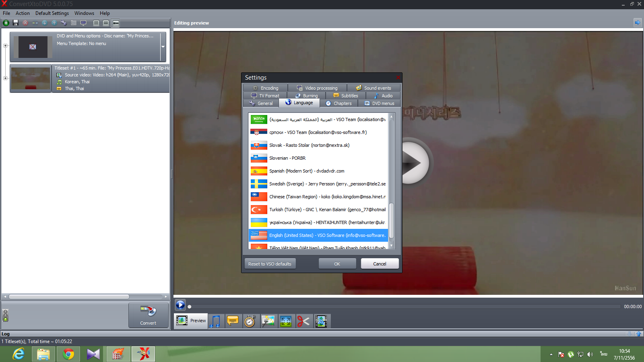Image resolution: width=644 pixels, height=362 pixels.
Task: Open the Default Settings menu
Action: [x=52, y=13]
